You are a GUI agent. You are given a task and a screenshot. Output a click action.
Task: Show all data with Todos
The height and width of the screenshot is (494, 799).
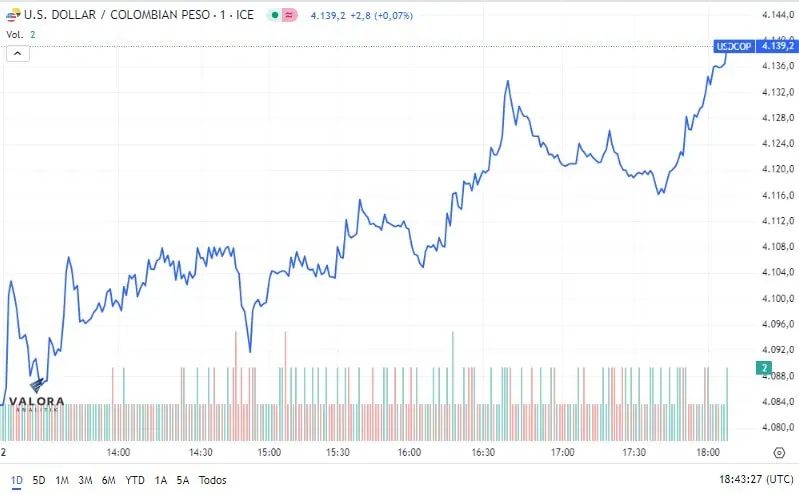(212, 480)
